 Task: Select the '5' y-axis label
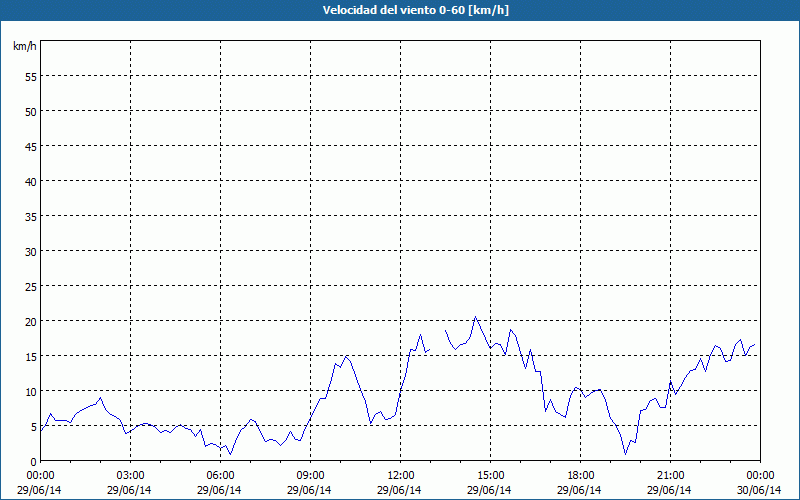tap(34, 427)
